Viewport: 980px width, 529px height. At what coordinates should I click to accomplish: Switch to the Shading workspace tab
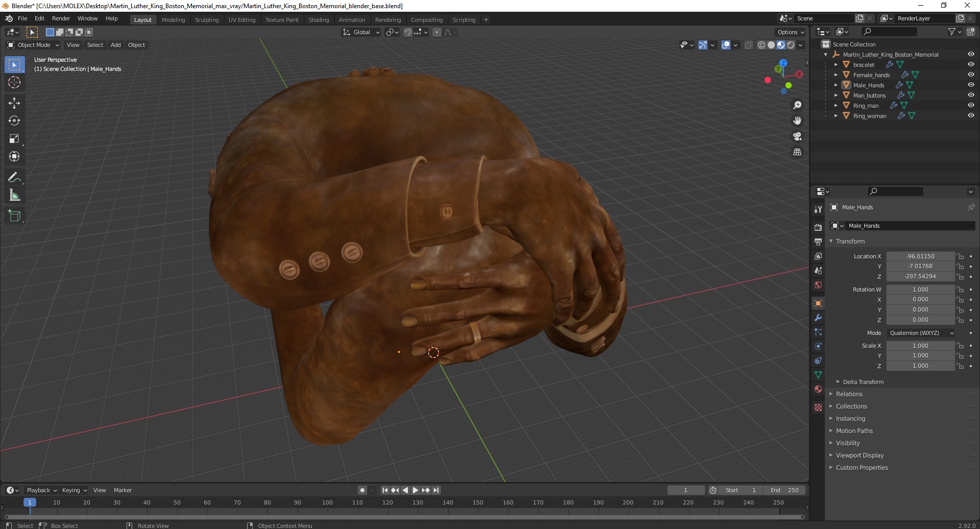click(x=318, y=20)
